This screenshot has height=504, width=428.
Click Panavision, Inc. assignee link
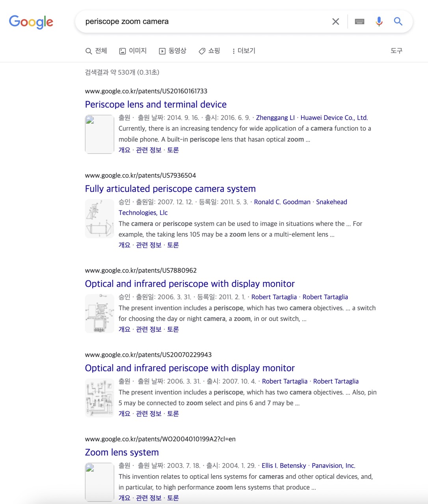tap(333, 465)
